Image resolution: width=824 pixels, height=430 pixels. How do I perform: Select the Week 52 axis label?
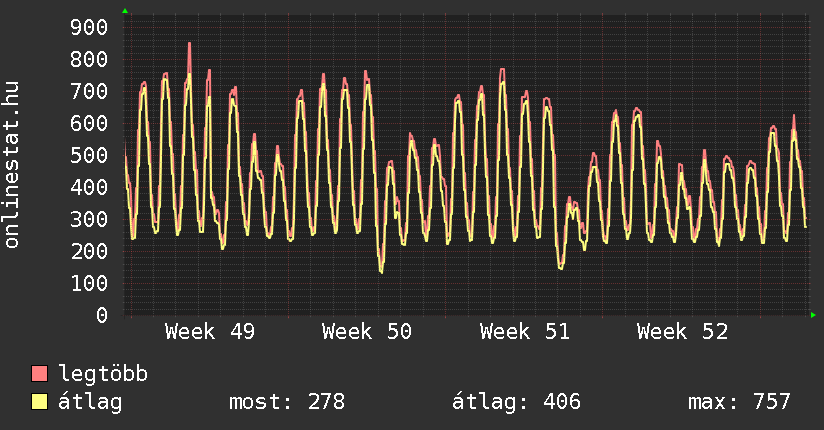pyautogui.click(x=683, y=332)
